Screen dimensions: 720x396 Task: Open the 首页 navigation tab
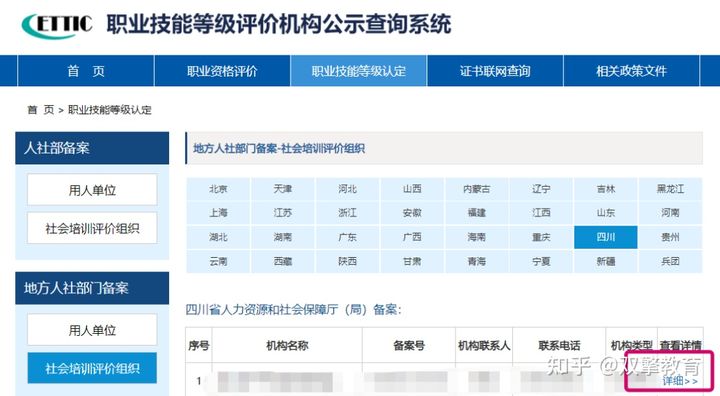pyautogui.click(x=86, y=71)
